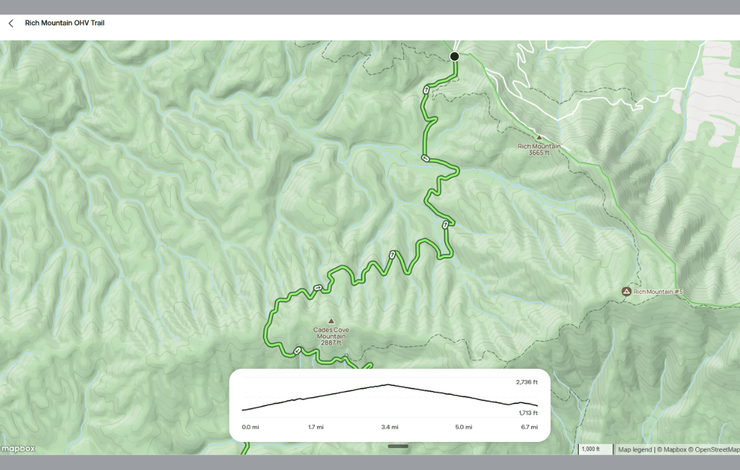Image resolution: width=740 pixels, height=470 pixels.
Task: Click the Rich Mountain peak triangle icon
Action: (x=539, y=138)
